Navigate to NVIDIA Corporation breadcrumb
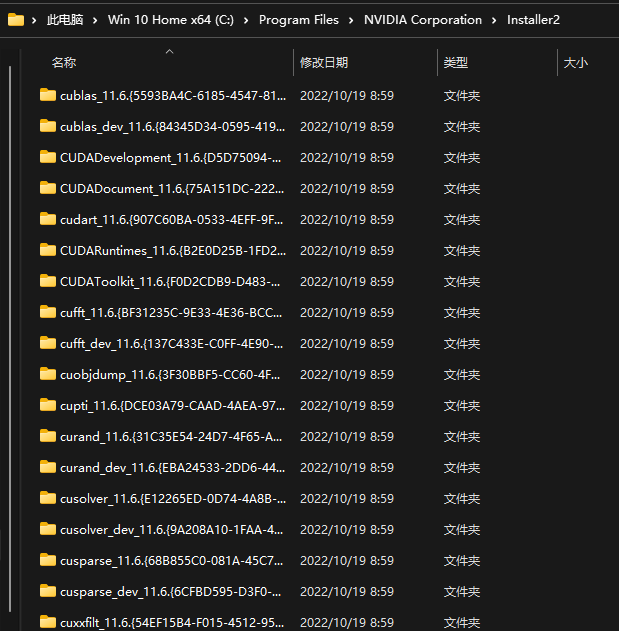The image size is (619, 631). [x=423, y=20]
